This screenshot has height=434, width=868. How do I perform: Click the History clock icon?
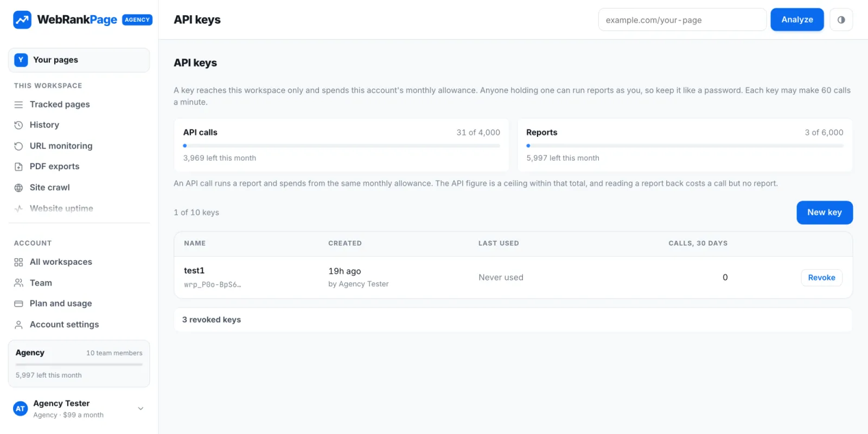point(18,125)
